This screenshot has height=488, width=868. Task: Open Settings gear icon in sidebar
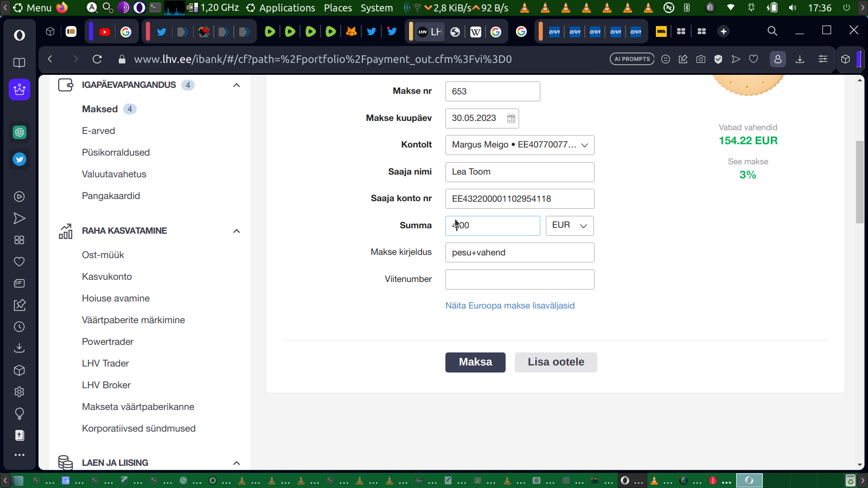click(x=20, y=392)
